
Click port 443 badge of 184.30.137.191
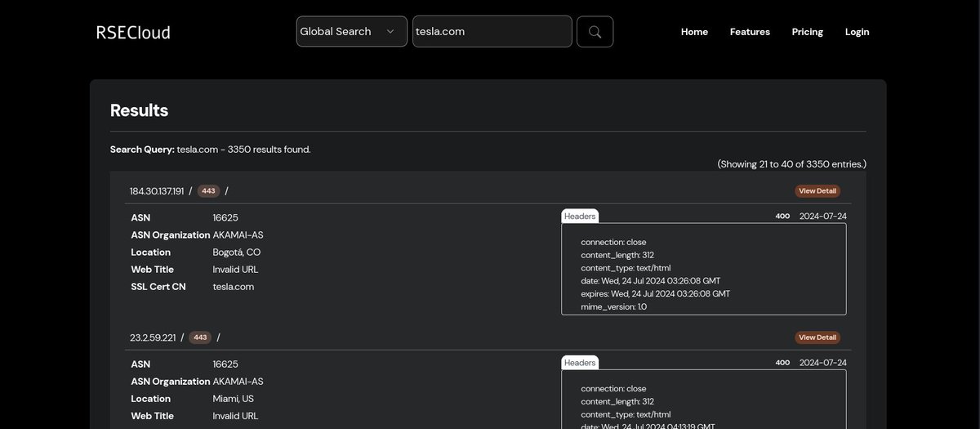point(208,191)
